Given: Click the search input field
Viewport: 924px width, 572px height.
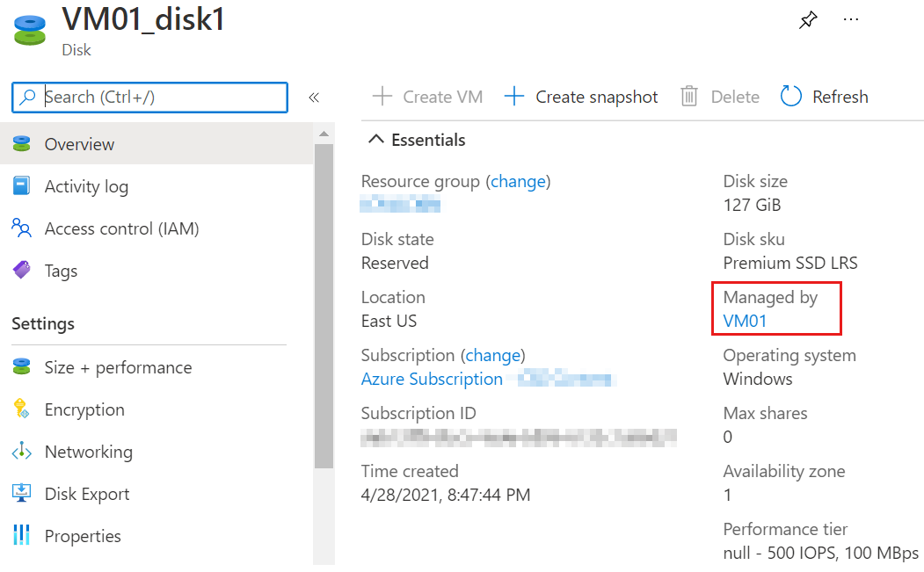Looking at the screenshot, I should pyautogui.click(x=149, y=98).
